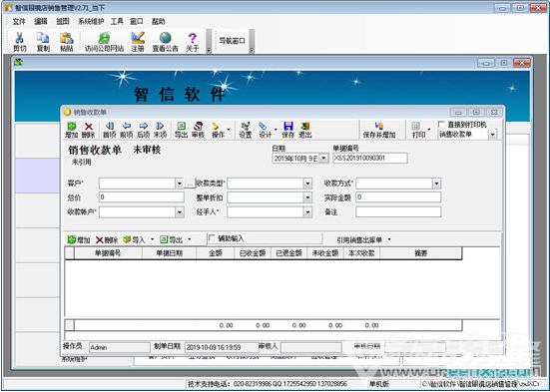Click the 本次收款 column header

pyautogui.click(x=361, y=253)
